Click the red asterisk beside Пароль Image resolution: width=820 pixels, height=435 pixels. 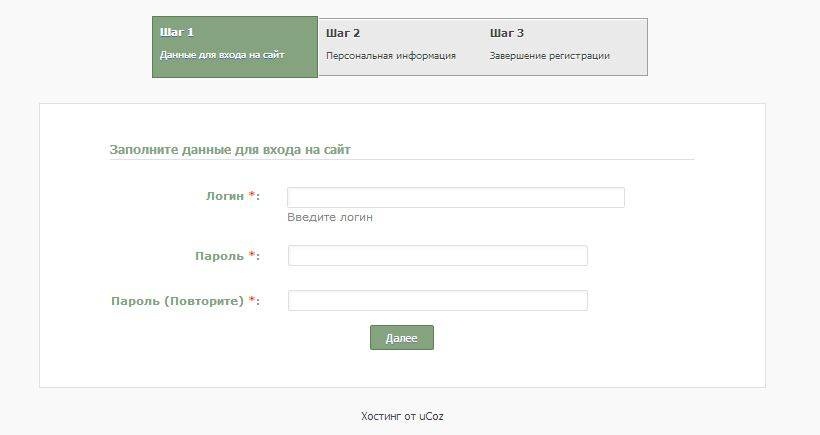[x=252, y=255]
